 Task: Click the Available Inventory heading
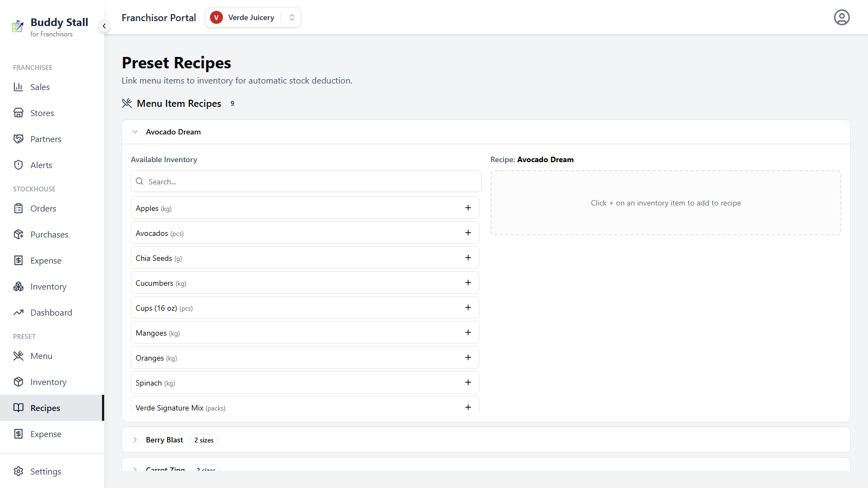164,159
